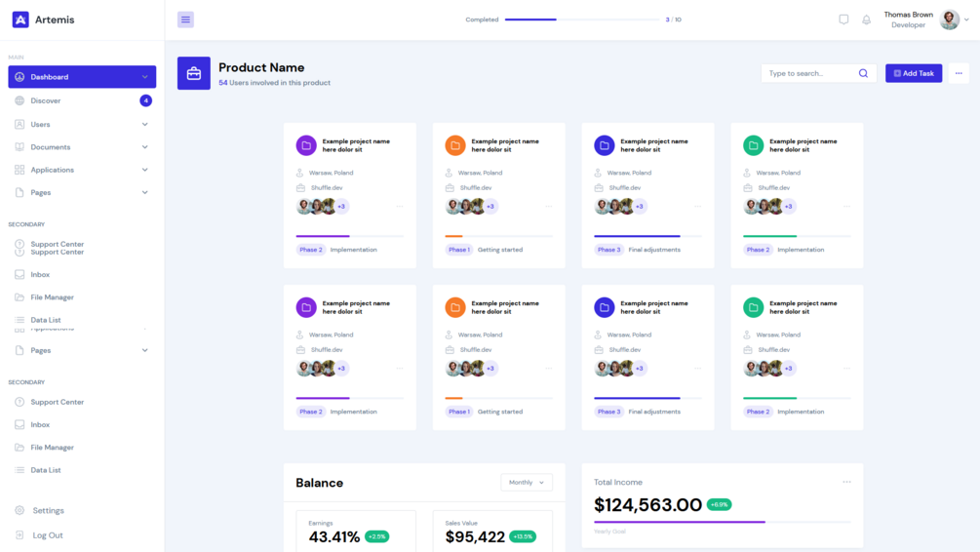The width and height of the screenshot is (980, 552).
Task: Open the Settings link
Action: click(x=48, y=510)
